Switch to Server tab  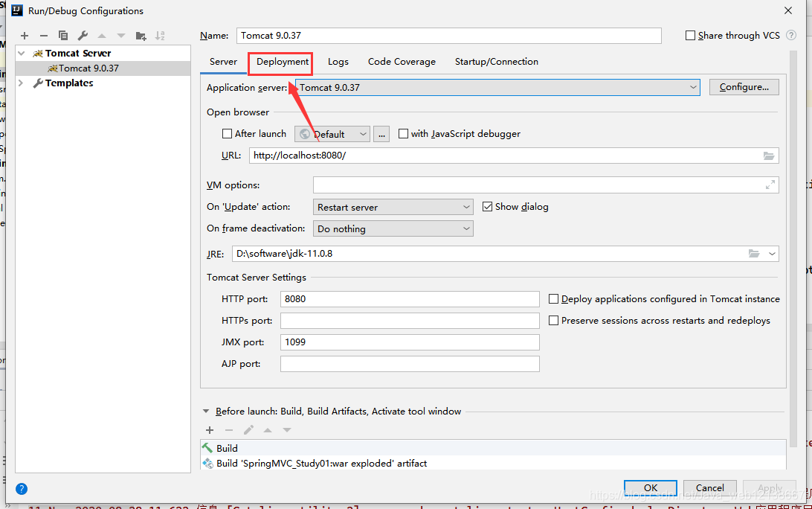pos(223,62)
